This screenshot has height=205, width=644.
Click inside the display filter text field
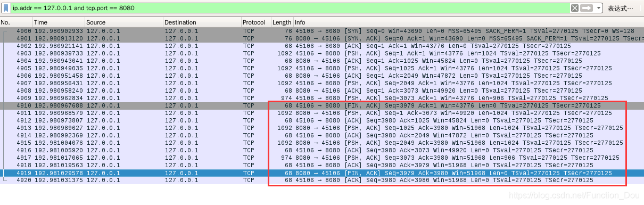pyautogui.click(x=290, y=8)
